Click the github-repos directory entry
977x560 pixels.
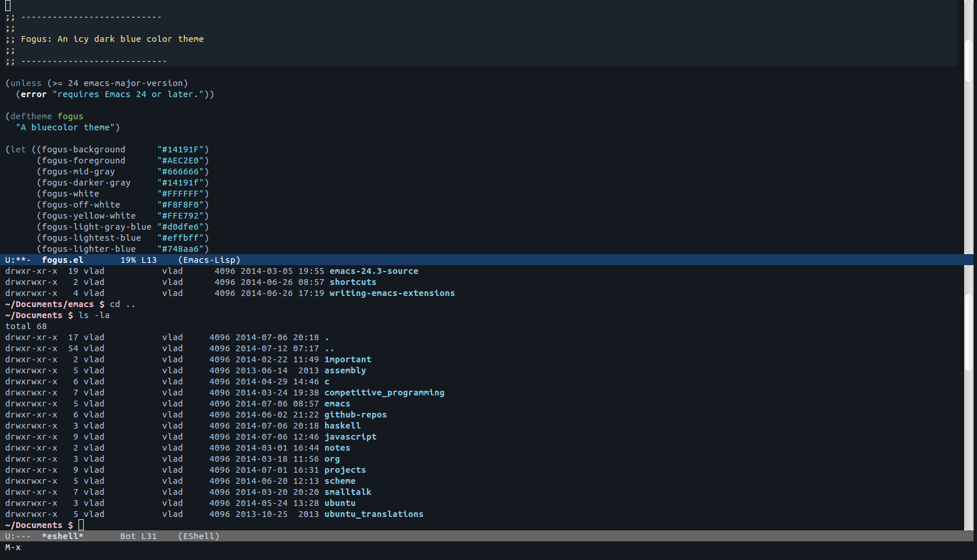point(355,415)
